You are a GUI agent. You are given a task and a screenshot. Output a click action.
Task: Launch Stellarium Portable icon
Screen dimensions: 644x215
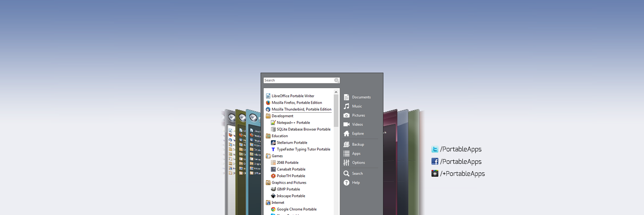(273, 142)
